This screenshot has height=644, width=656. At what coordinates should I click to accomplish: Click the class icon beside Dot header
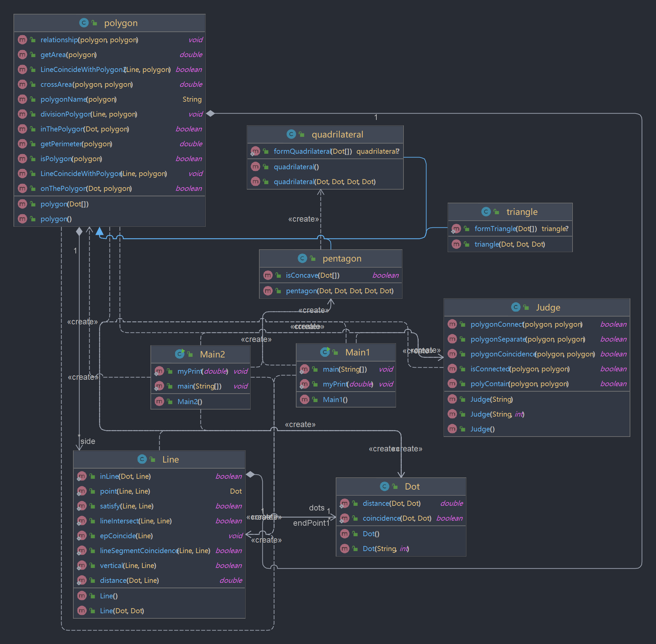[384, 487]
